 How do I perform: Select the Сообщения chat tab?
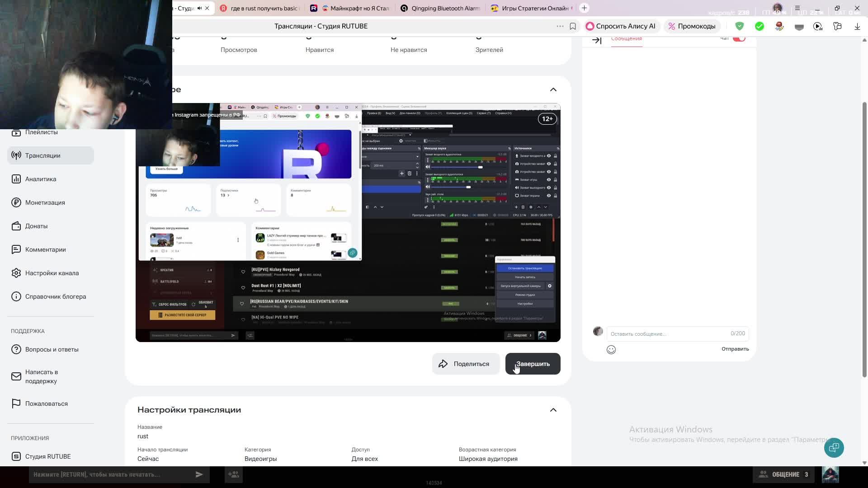627,39
